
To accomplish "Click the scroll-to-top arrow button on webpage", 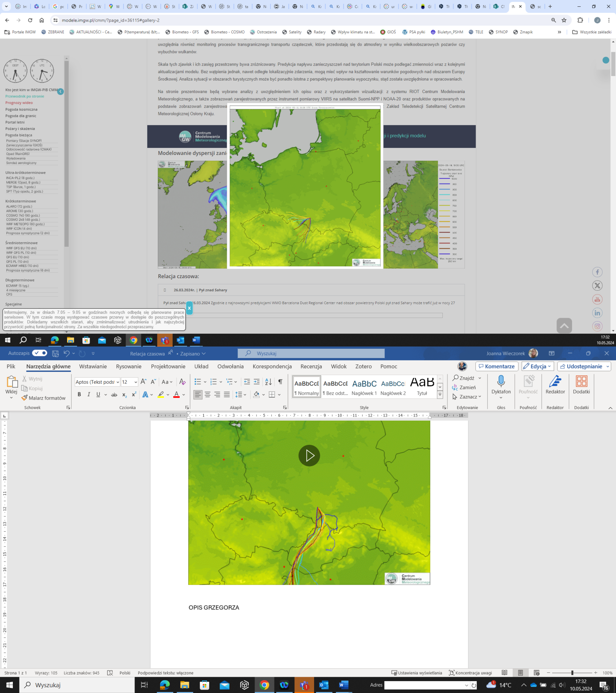I will click(x=564, y=326).
